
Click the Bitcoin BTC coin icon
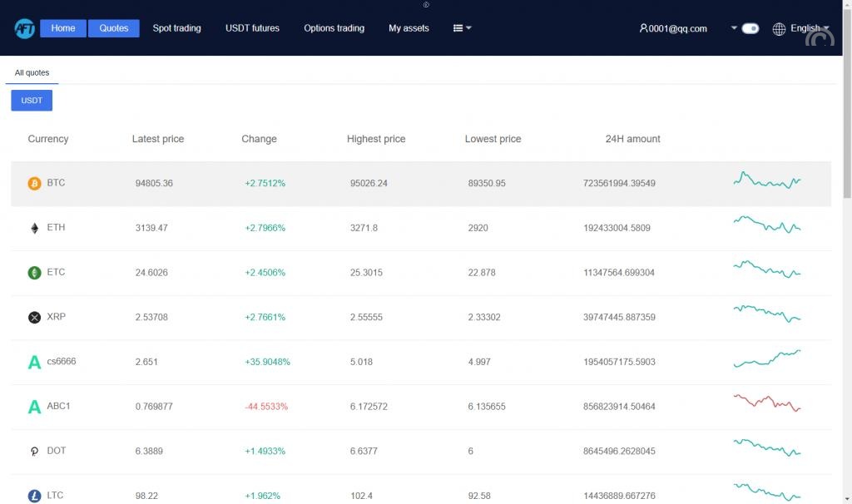(x=34, y=183)
